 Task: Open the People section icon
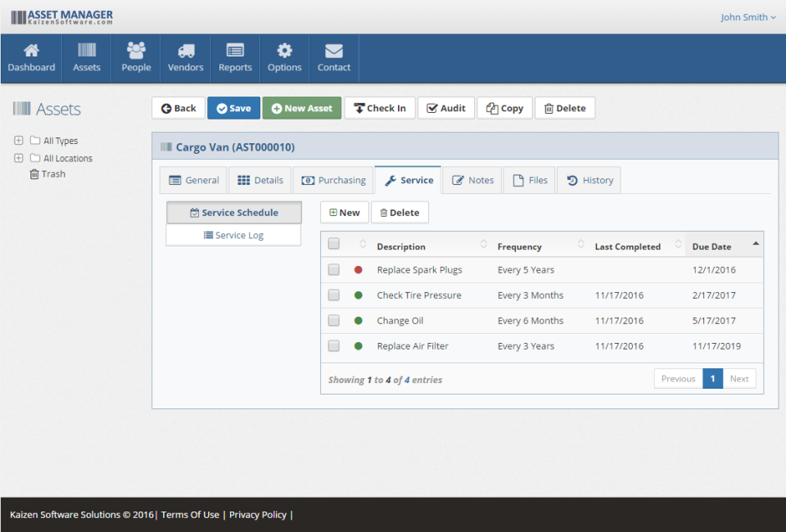pyautogui.click(x=136, y=52)
